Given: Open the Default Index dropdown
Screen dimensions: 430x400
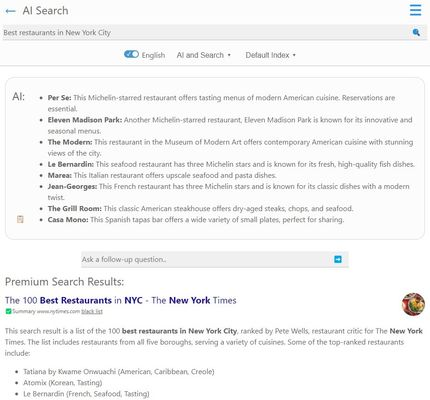Looking at the screenshot, I should 270,55.
